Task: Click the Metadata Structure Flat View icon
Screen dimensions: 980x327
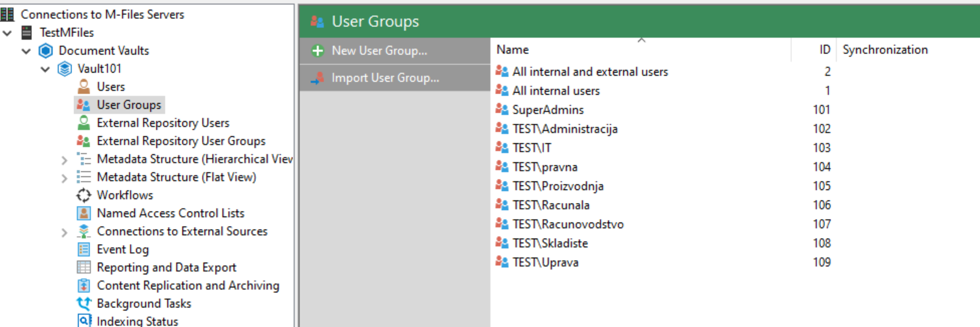Action: coord(84,177)
